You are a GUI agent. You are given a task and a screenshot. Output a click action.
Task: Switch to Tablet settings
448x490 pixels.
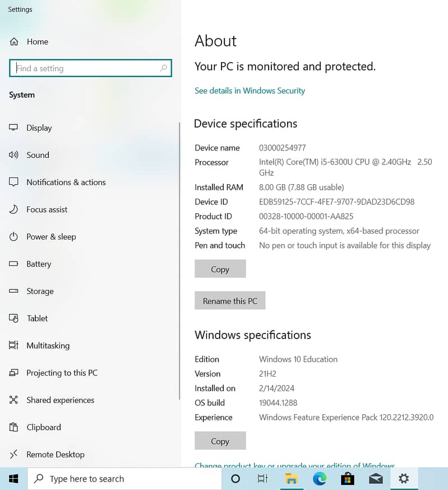37,318
